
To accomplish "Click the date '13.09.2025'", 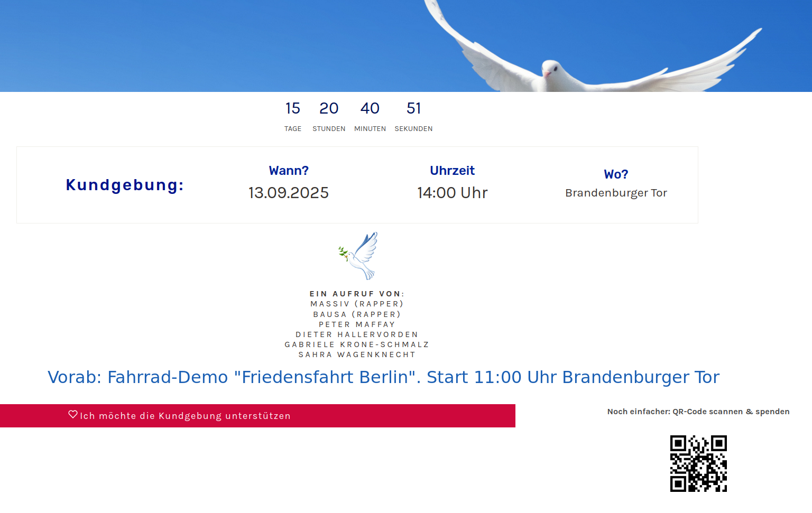I will (x=289, y=193).
